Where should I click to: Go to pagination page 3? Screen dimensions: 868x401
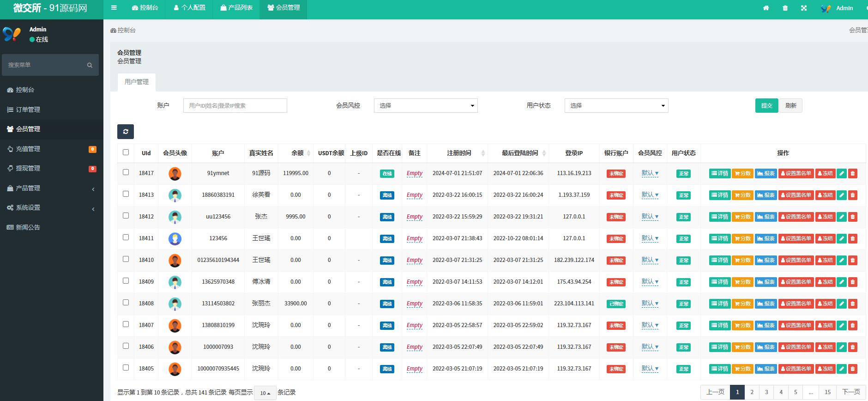point(766,392)
